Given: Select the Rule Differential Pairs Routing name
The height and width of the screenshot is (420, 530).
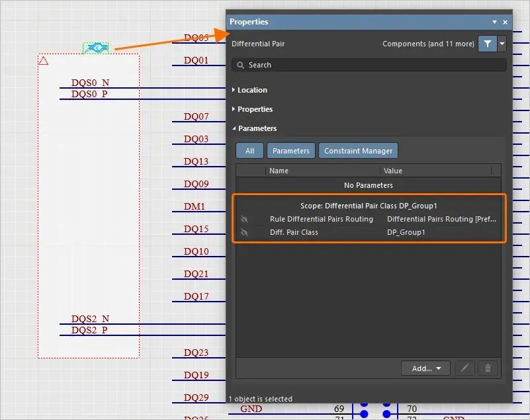Looking at the screenshot, I should point(322,219).
